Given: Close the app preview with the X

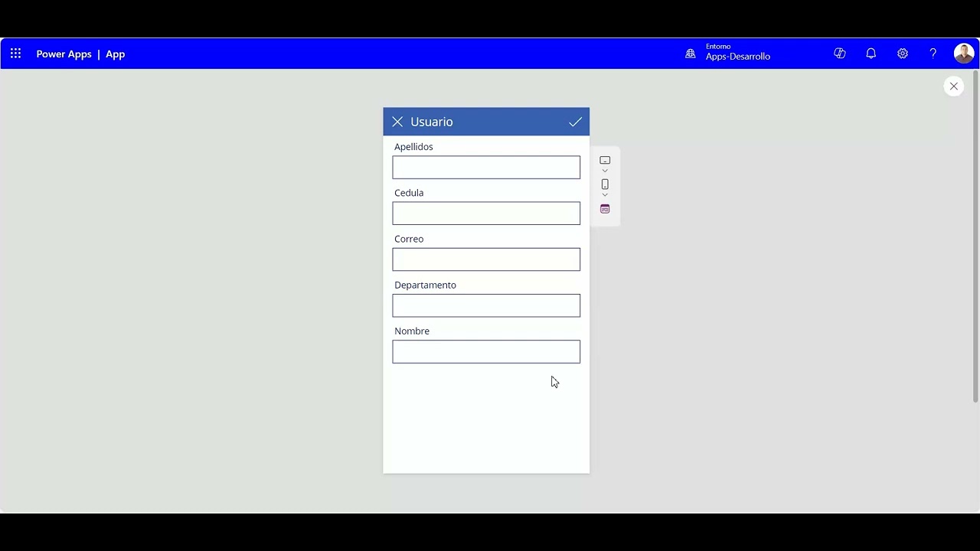Looking at the screenshot, I should (954, 86).
